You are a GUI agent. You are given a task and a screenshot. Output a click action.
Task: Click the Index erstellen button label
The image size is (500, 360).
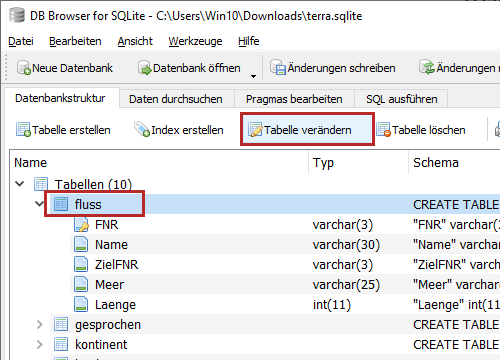coord(187,130)
